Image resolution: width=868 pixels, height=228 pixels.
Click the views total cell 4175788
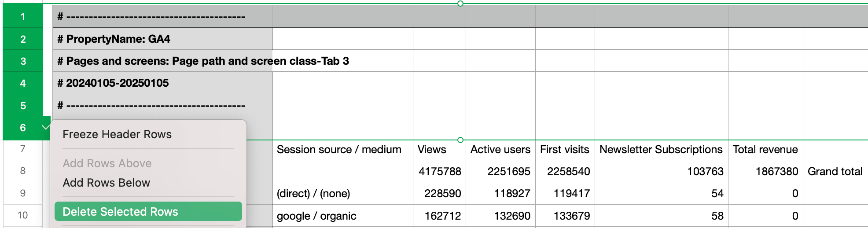pyautogui.click(x=439, y=171)
